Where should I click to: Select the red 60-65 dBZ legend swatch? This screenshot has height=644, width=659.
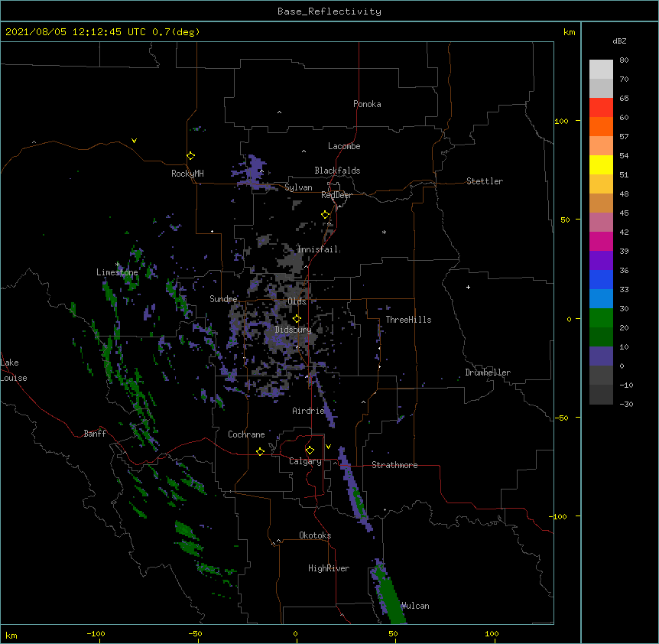601,107
